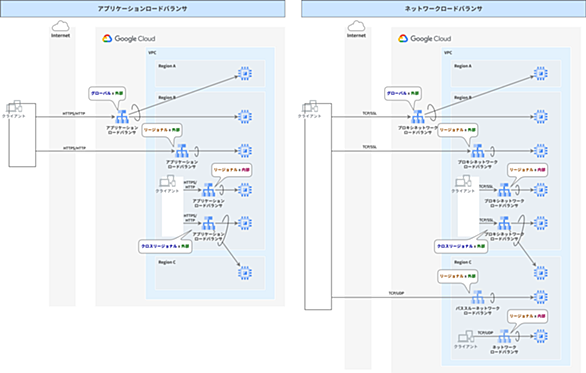Select the Google Cloud logo in left diagram
The height and width of the screenshot is (373, 586).
[x=129, y=38]
